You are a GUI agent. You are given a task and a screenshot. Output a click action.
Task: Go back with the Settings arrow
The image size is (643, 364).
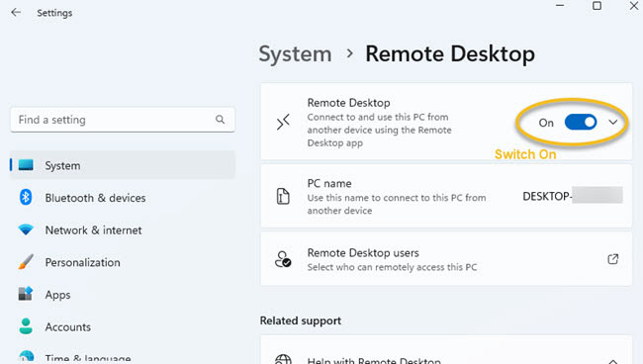[x=16, y=12]
